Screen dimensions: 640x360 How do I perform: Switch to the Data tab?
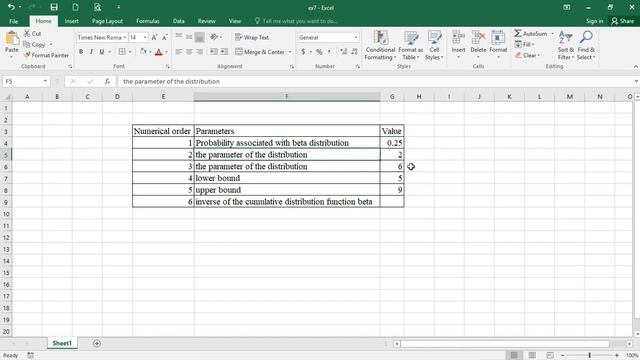tap(178, 21)
